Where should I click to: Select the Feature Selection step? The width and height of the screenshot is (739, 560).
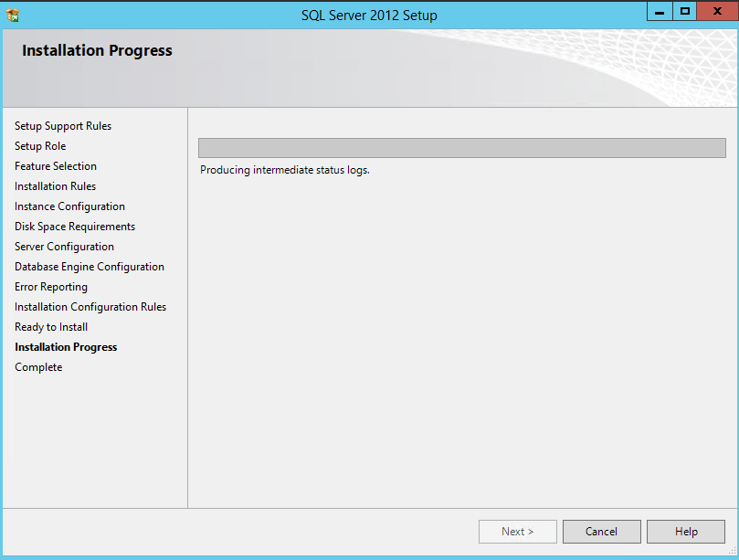click(56, 166)
